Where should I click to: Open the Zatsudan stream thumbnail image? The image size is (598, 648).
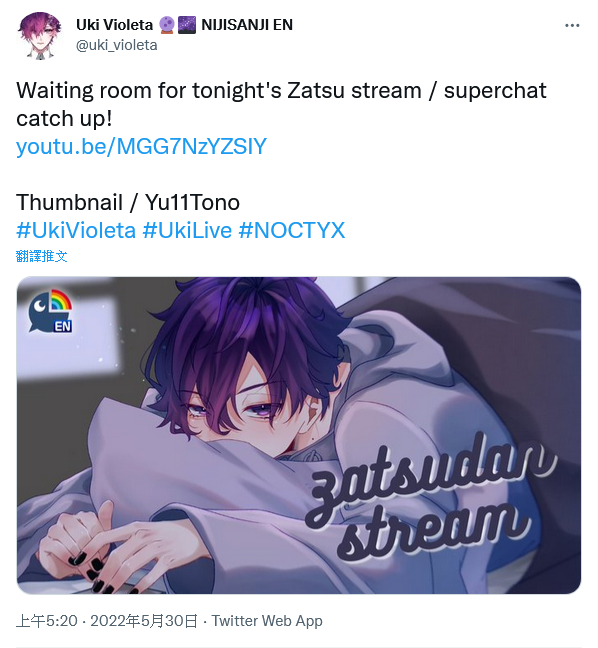(x=299, y=435)
